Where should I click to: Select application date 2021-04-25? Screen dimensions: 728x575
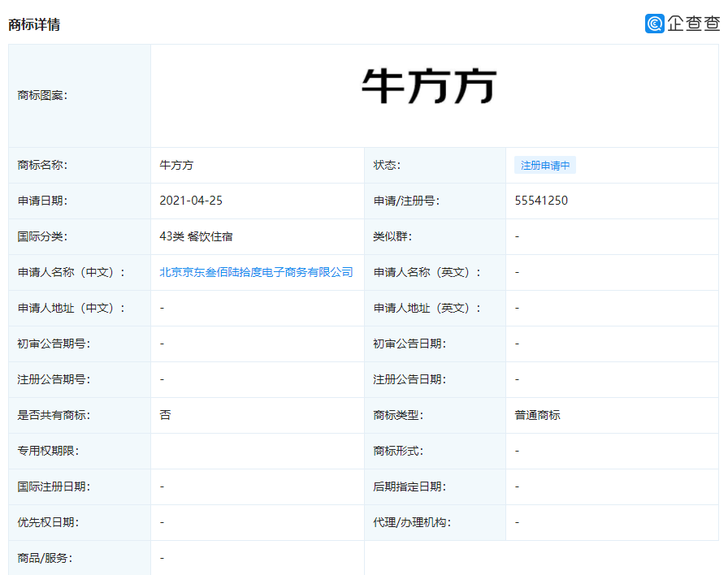191,201
